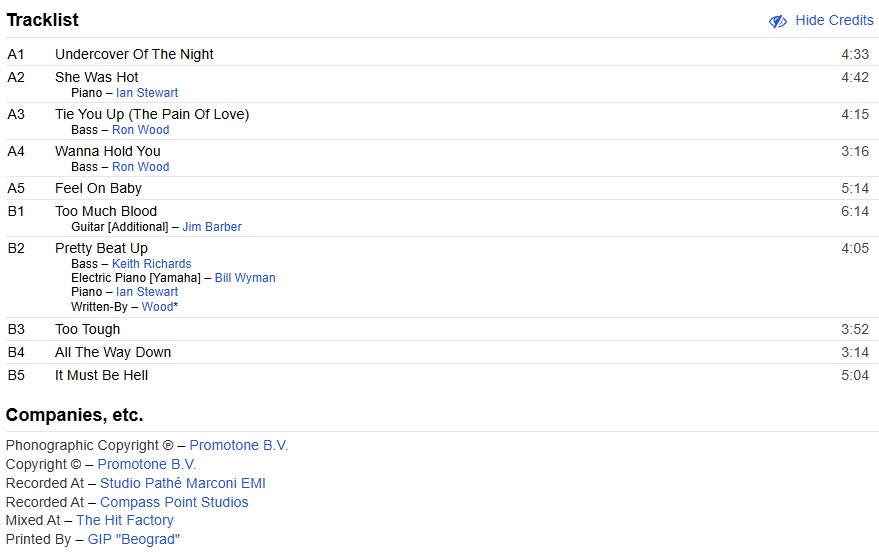This screenshot has height=553, width=879.
Task: Open Studio Pathé Marconi EMI link
Action: pos(183,484)
